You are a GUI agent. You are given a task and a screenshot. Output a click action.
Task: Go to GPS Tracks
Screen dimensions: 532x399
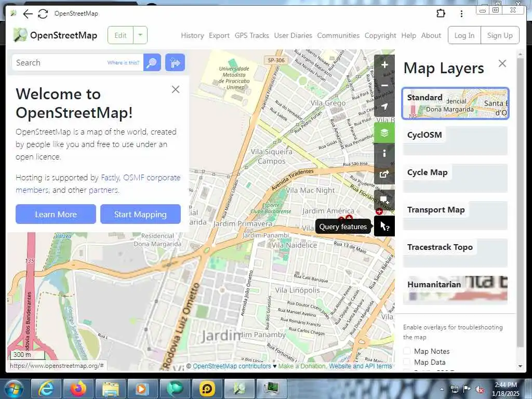tap(252, 35)
